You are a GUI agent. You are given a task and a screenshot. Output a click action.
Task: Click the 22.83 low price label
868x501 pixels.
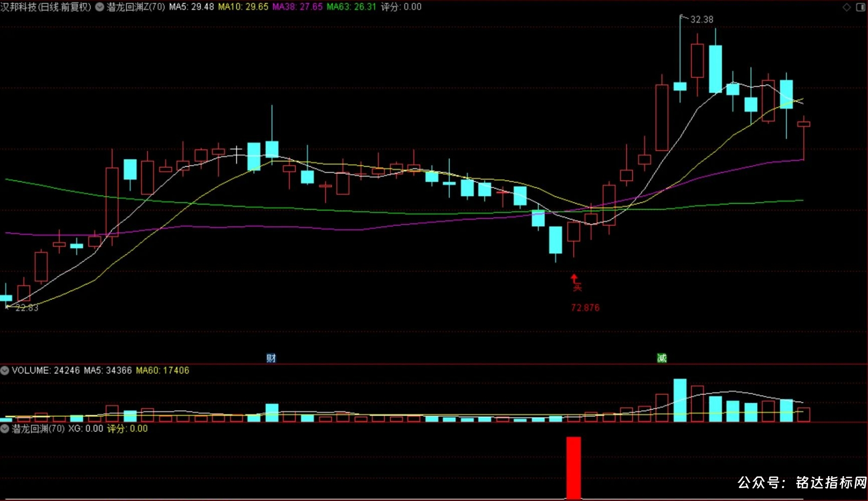point(27,308)
